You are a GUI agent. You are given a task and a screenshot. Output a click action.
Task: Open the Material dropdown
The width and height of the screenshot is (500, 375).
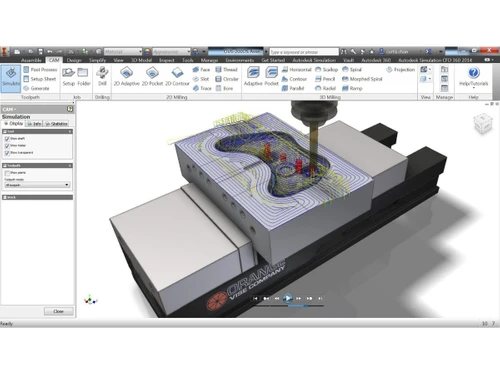(x=123, y=52)
